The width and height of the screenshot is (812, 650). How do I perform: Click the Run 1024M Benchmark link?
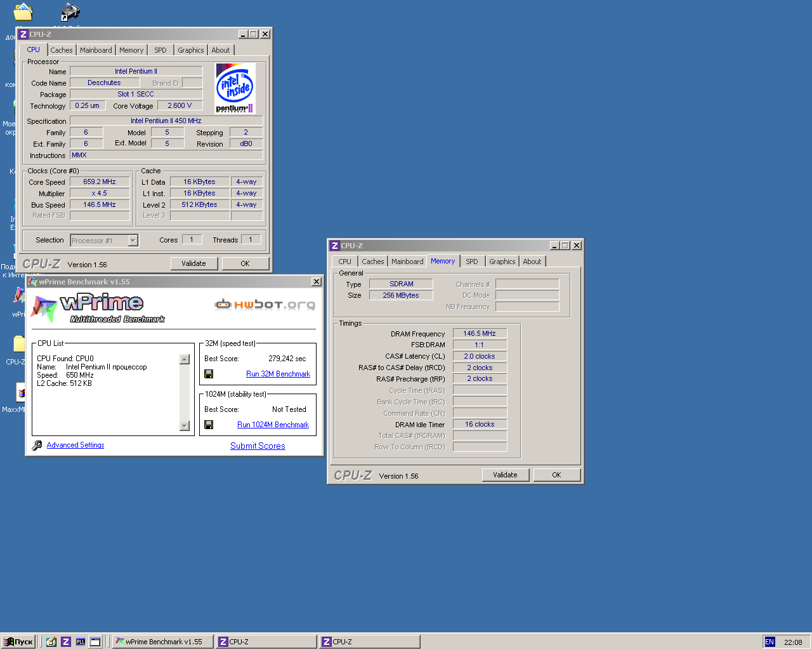(x=273, y=425)
